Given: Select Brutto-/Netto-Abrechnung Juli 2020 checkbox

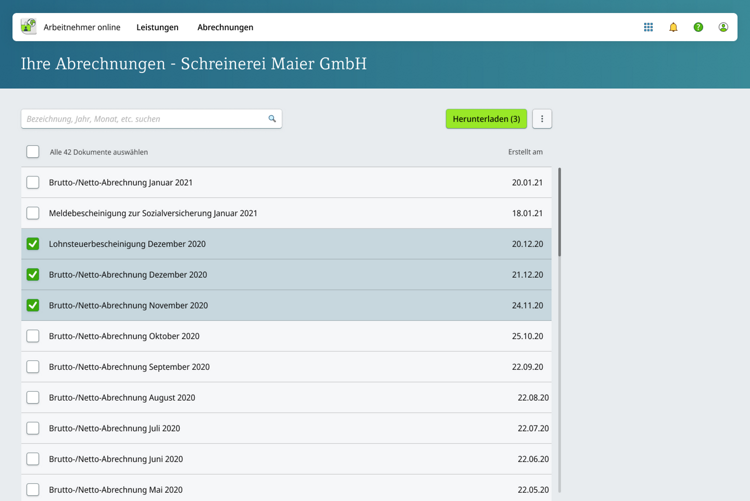Looking at the screenshot, I should 33,428.
